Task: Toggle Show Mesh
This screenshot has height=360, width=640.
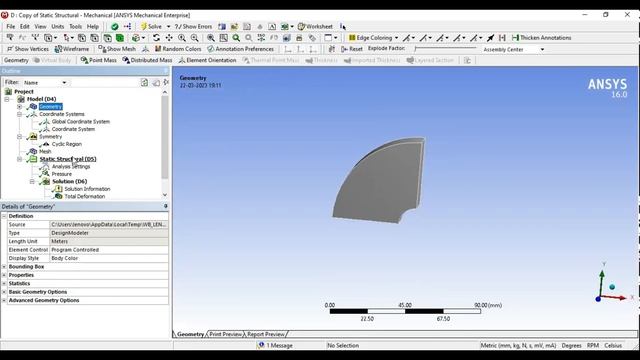Action: [x=117, y=49]
